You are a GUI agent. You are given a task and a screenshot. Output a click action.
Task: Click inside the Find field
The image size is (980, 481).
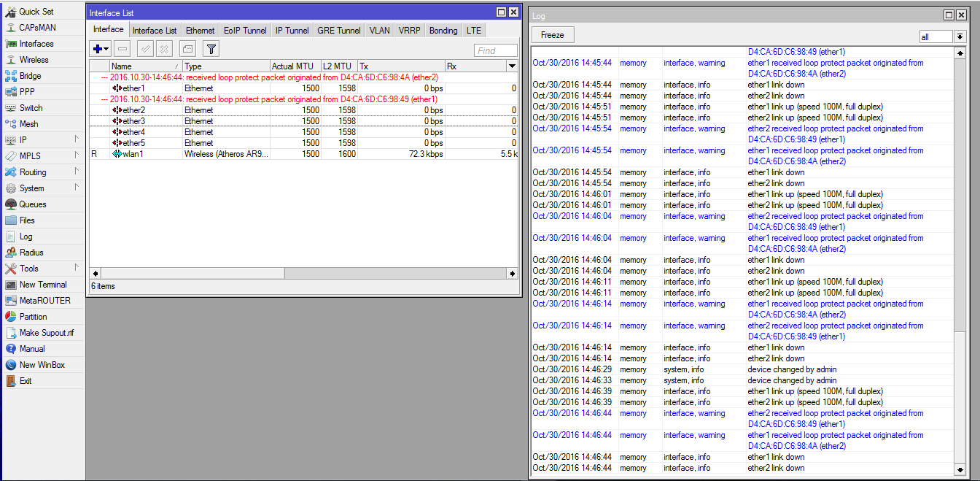pos(496,50)
